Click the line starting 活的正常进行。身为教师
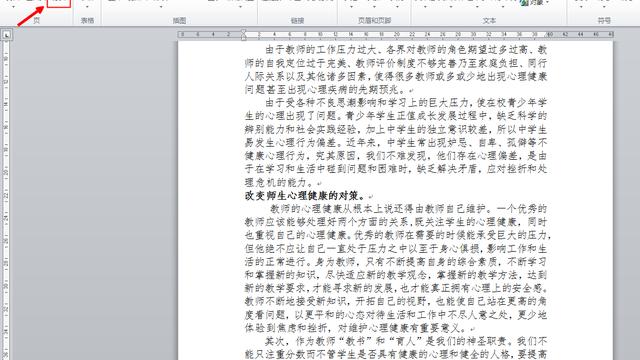Screen dimensions: 640x360 (x=396, y=262)
